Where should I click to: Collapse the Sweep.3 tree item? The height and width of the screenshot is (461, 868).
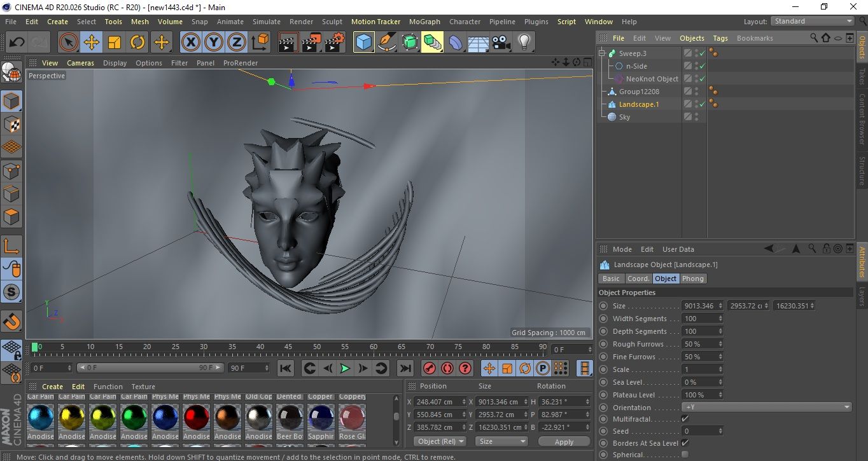pyautogui.click(x=602, y=53)
